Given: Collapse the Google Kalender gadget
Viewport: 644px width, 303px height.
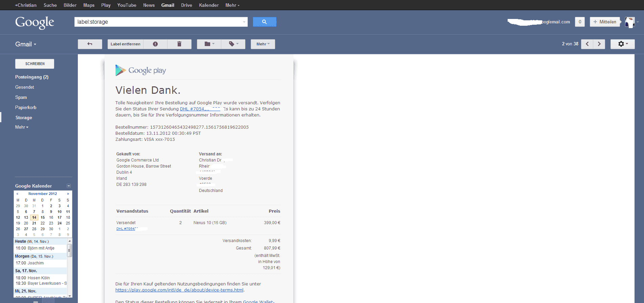Looking at the screenshot, I should [69, 186].
